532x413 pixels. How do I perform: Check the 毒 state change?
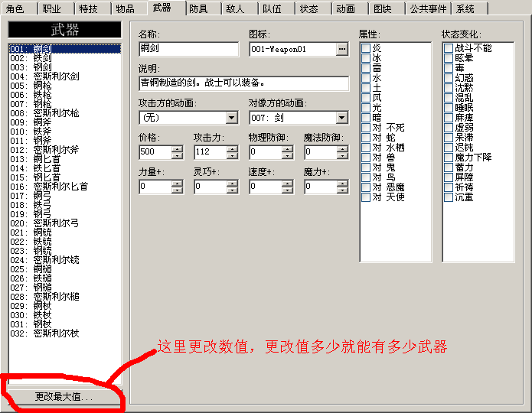pos(449,68)
